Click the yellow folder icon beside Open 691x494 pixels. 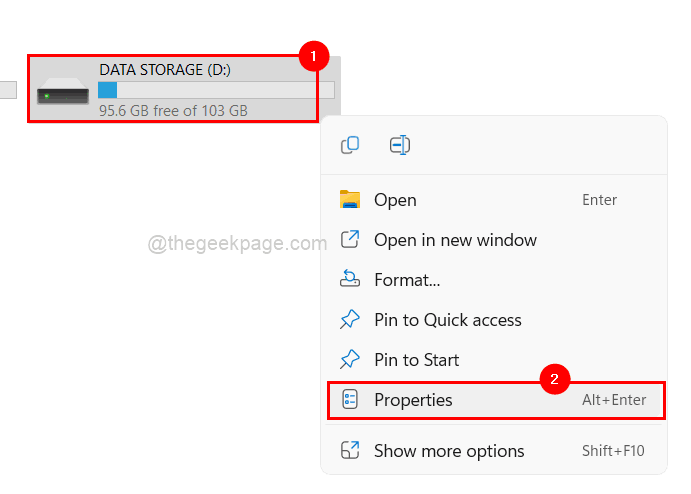tap(350, 200)
